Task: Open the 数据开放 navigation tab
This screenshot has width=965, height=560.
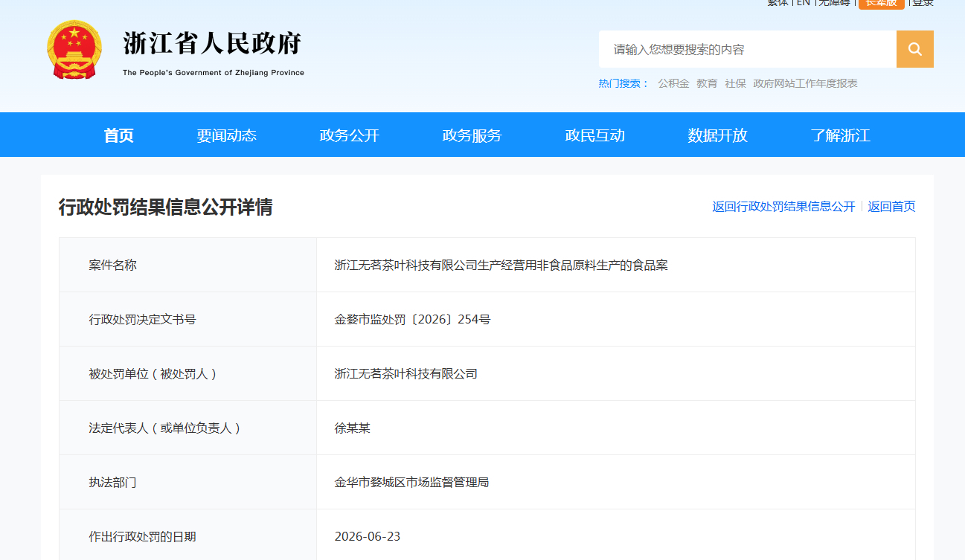Action: coord(718,135)
